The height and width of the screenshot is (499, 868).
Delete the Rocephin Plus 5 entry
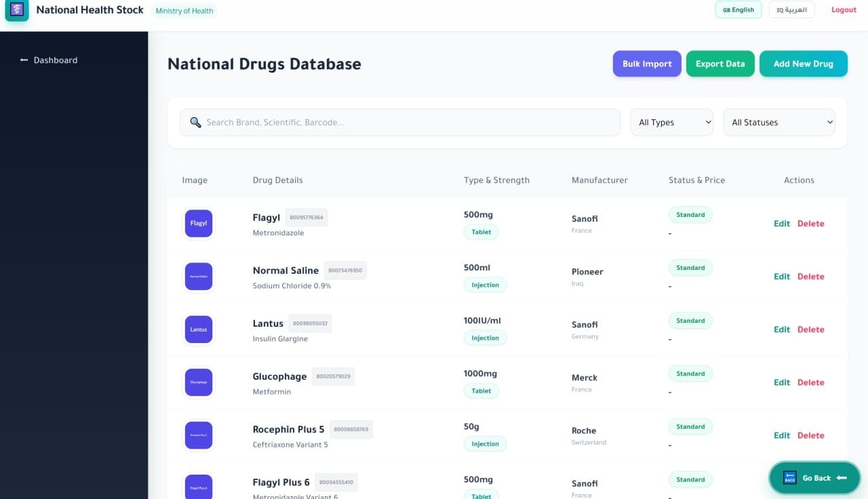pyautogui.click(x=811, y=435)
